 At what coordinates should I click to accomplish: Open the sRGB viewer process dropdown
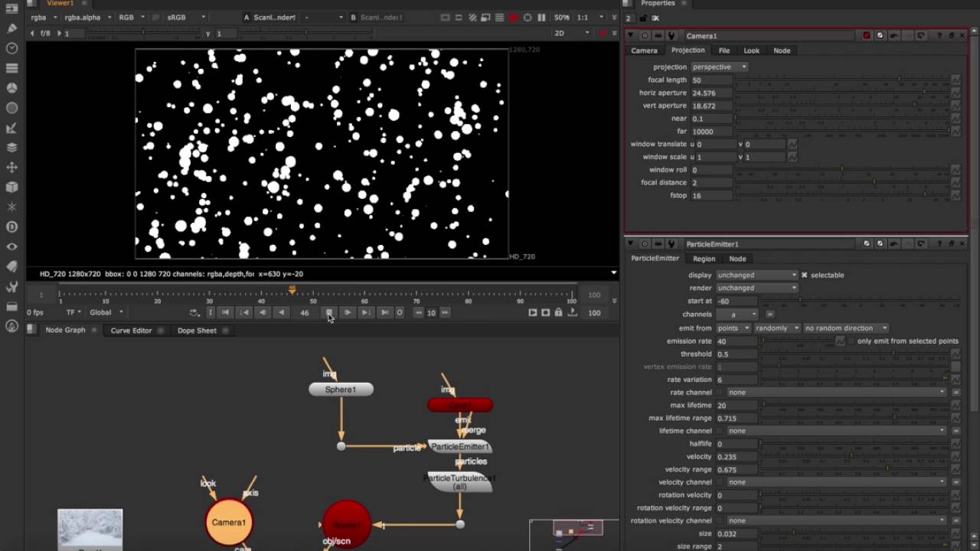pos(186,18)
